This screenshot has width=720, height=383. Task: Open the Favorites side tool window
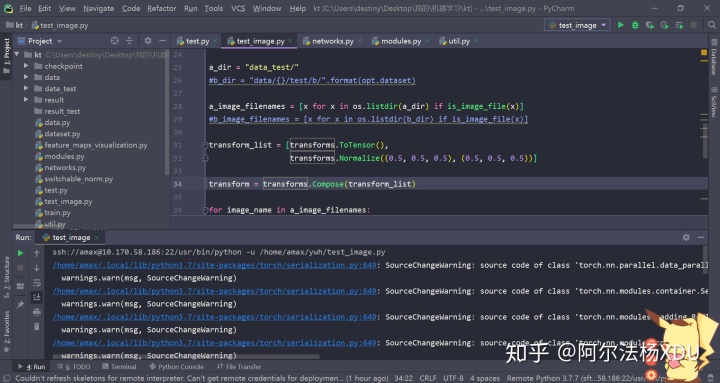tap(6, 332)
